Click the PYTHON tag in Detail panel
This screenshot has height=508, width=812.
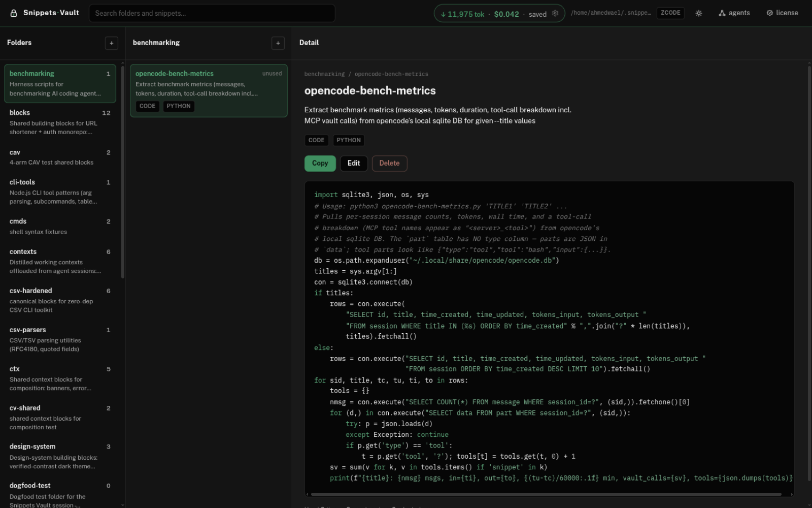[349, 140]
